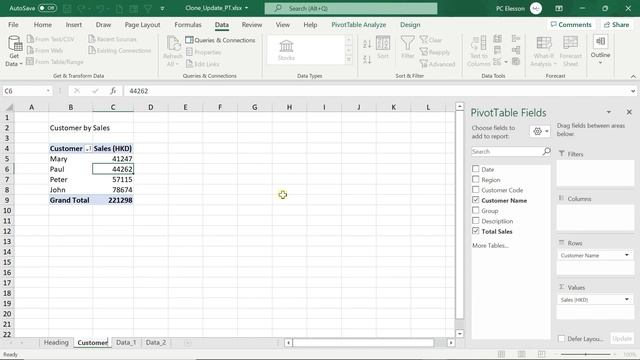The height and width of the screenshot is (360, 640).
Task: Click the Clear filter icon
Action: click(x=431, y=40)
